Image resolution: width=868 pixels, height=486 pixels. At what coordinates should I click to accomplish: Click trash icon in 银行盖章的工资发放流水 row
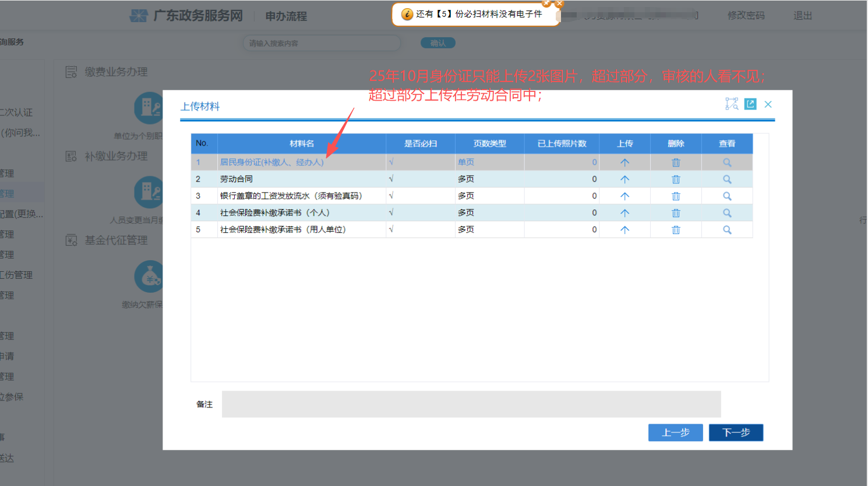[676, 196]
